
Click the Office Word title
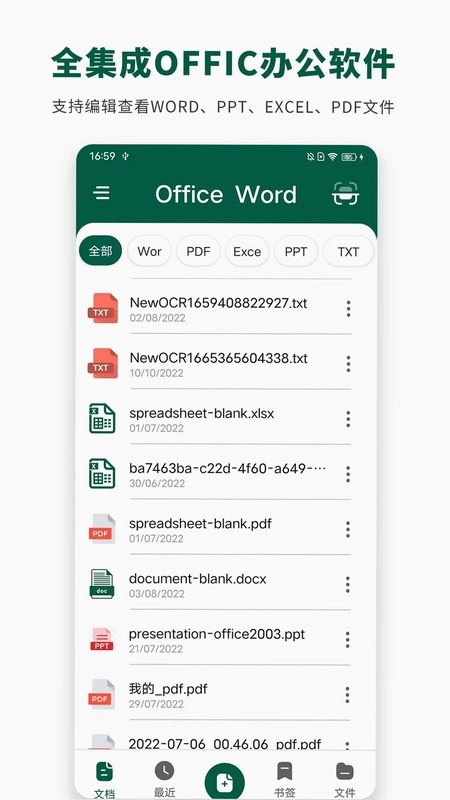pos(226,194)
